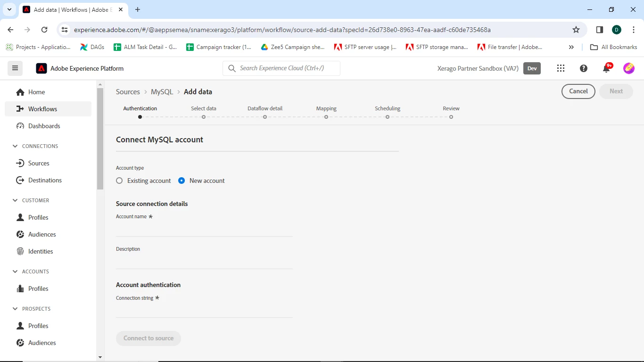Click the Customer Audiences icon
The image size is (644, 362).
(20, 234)
